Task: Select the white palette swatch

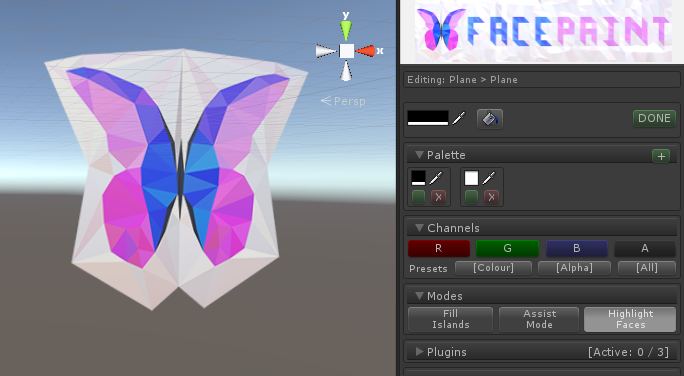Action: click(471, 178)
